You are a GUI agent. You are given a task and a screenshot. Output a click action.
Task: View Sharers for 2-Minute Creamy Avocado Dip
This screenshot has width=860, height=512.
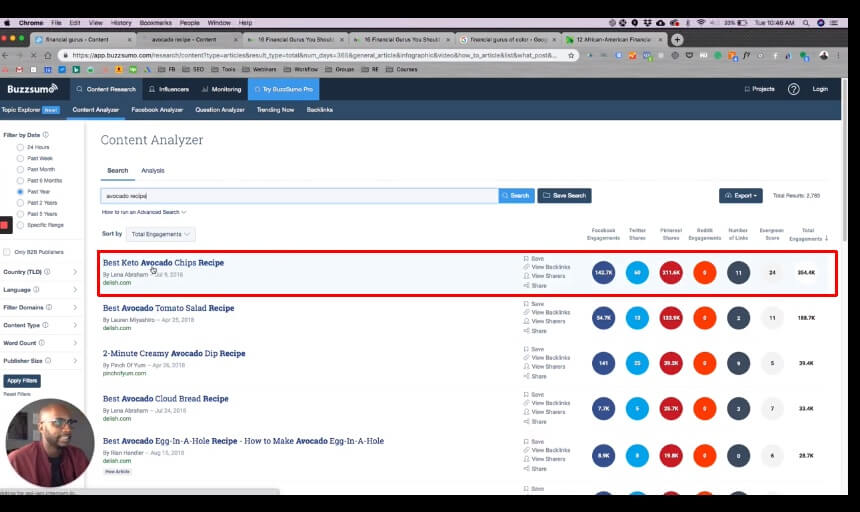tap(544, 367)
